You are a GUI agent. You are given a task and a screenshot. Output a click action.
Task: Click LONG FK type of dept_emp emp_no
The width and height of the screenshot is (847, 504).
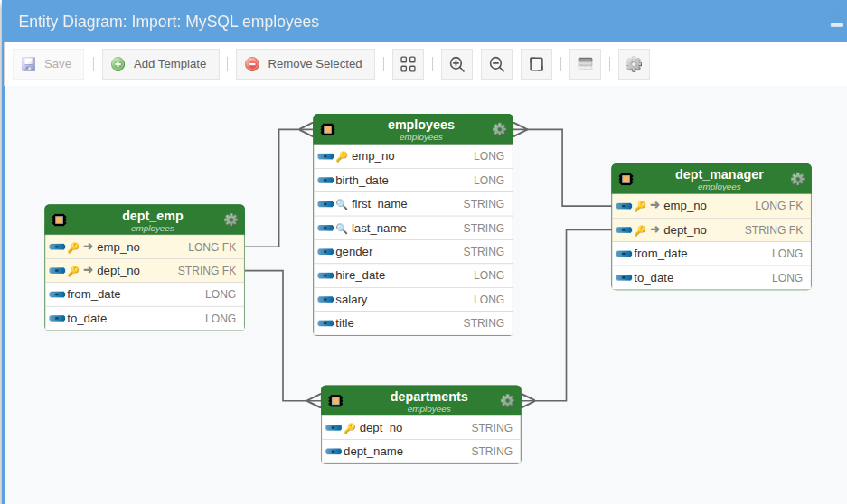pyautogui.click(x=212, y=247)
